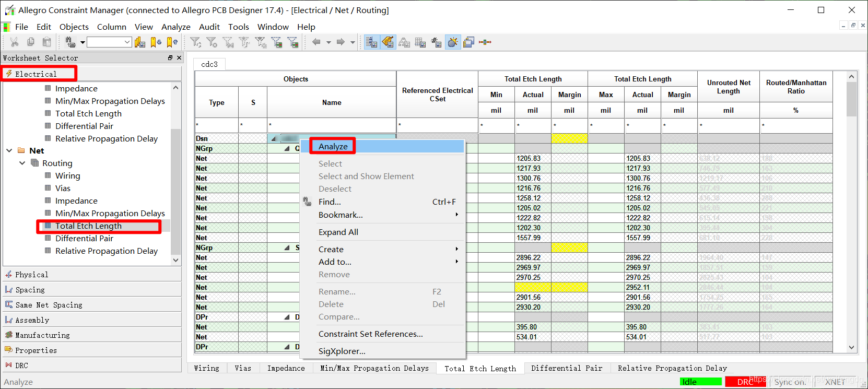Viewport: 868px width, 389px height.
Task: Toggle the highlighted orange tag toolbar button
Action: coord(388,42)
